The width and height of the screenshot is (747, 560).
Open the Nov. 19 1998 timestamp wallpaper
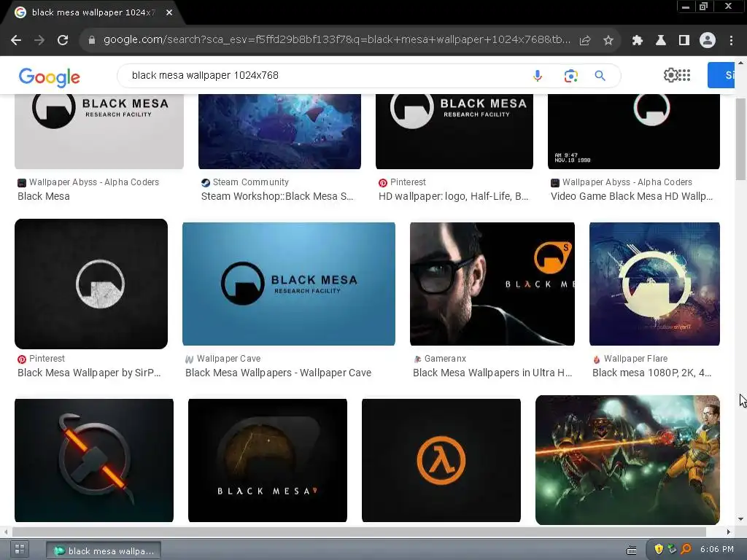pyautogui.click(x=634, y=131)
